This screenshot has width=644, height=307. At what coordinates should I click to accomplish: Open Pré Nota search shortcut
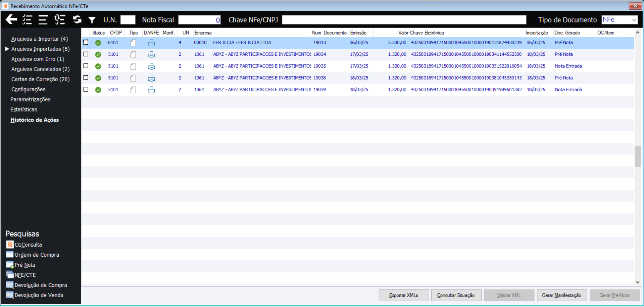tap(21, 265)
